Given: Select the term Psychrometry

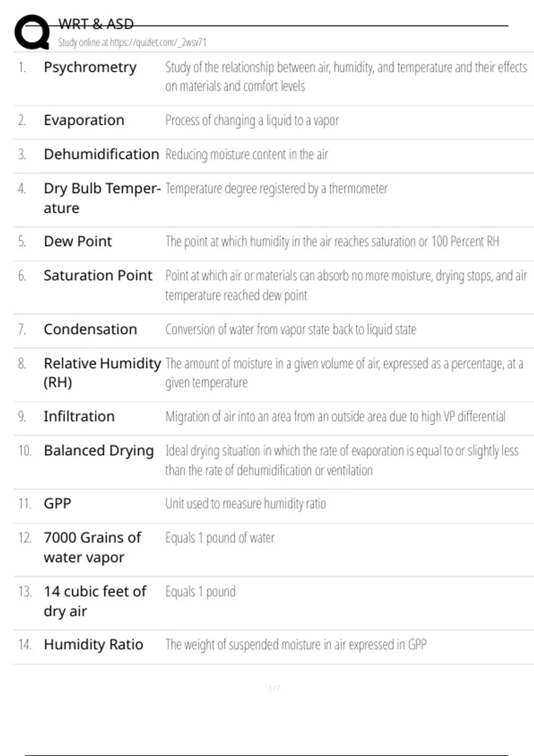Looking at the screenshot, I should (90, 67).
